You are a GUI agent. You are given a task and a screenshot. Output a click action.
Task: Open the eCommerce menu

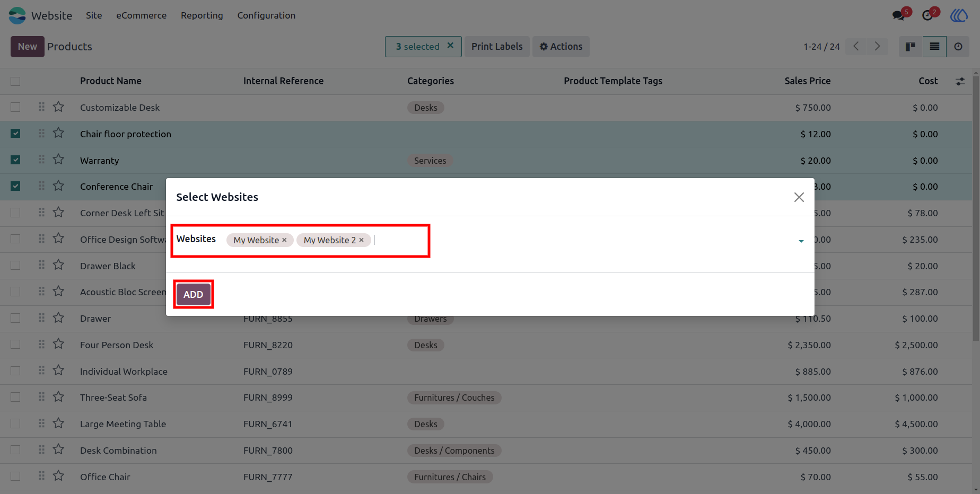click(142, 15)
